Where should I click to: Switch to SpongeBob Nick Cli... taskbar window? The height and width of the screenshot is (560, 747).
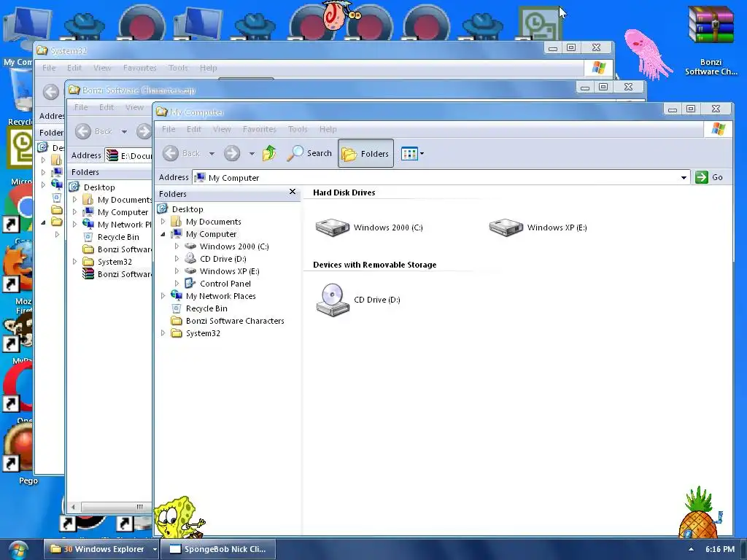[218, 549]
